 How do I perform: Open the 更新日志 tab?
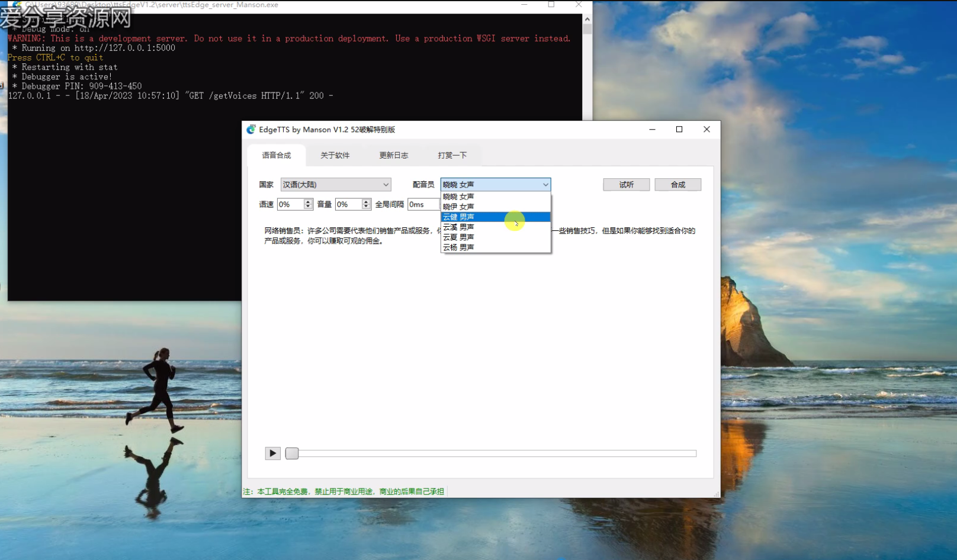(x=393, y=155)
